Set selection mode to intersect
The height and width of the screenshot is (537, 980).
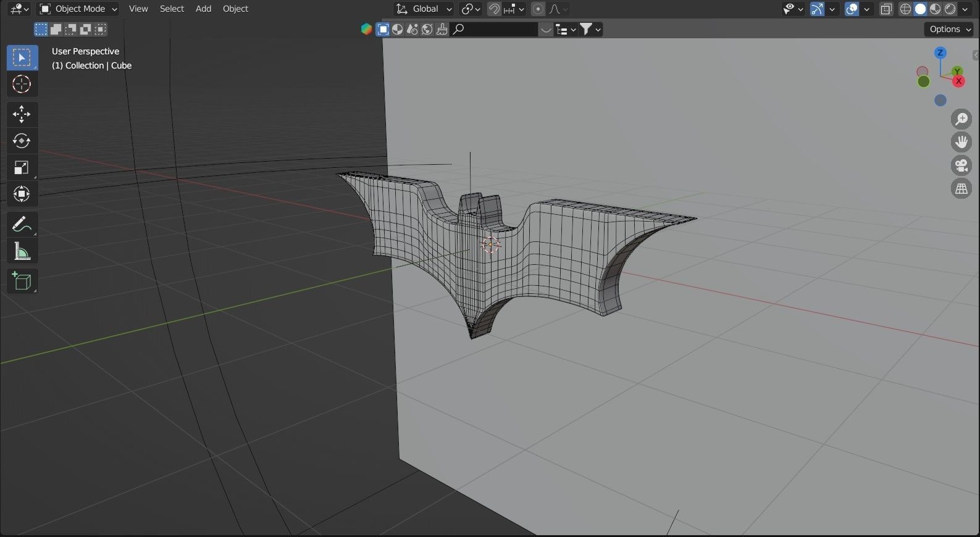tap(100, 29)
